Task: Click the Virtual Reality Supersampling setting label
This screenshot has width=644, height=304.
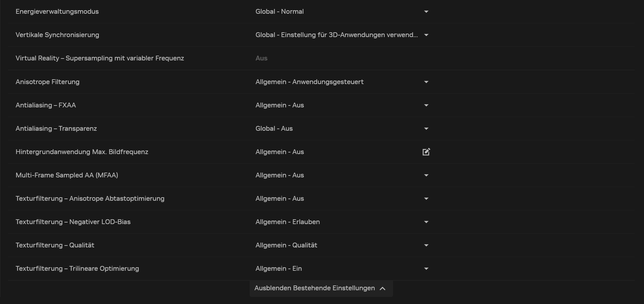Action: (x=100, y=58)
